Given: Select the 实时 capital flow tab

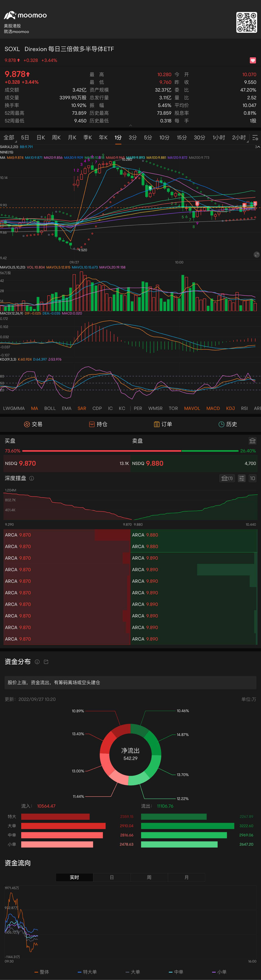Looking at the screenshot, I should pos(75,877).
